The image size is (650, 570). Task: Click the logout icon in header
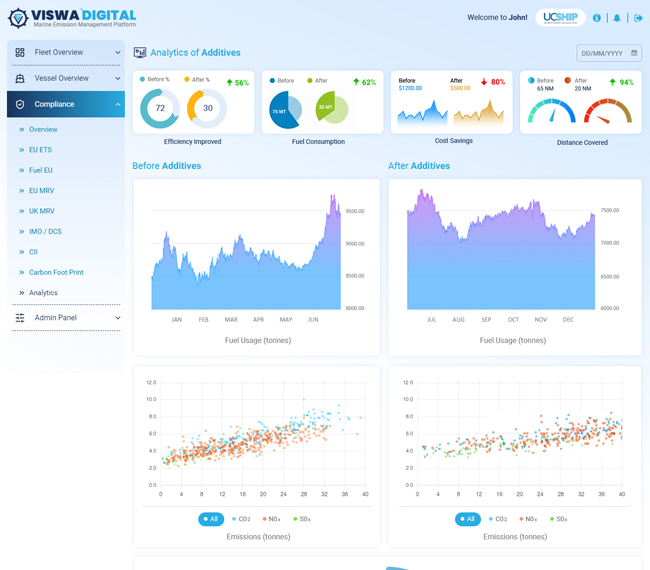(x=638, y=18)
